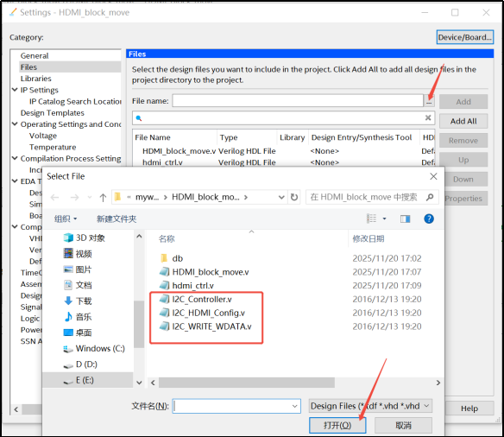This screenshot has width=504, height=437.
Task: Select Libraries in Category tree
Action: pos(35,79)
